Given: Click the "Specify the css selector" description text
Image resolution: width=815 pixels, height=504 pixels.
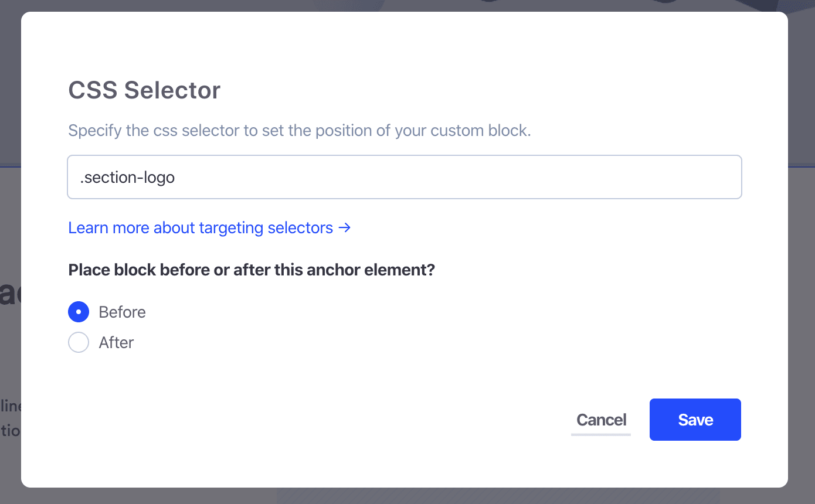Looking at the screenshot, I should (x=299, y=130).
